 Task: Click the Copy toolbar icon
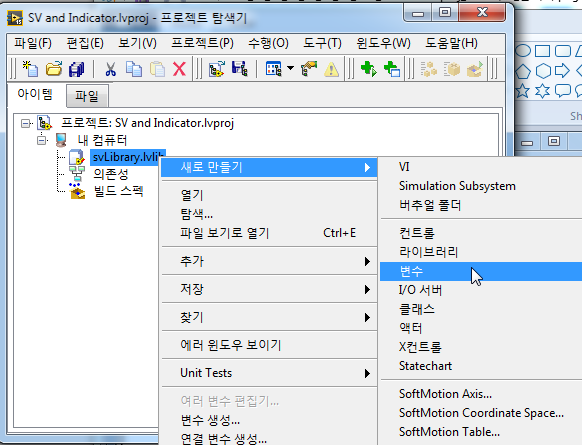point(134,69)
